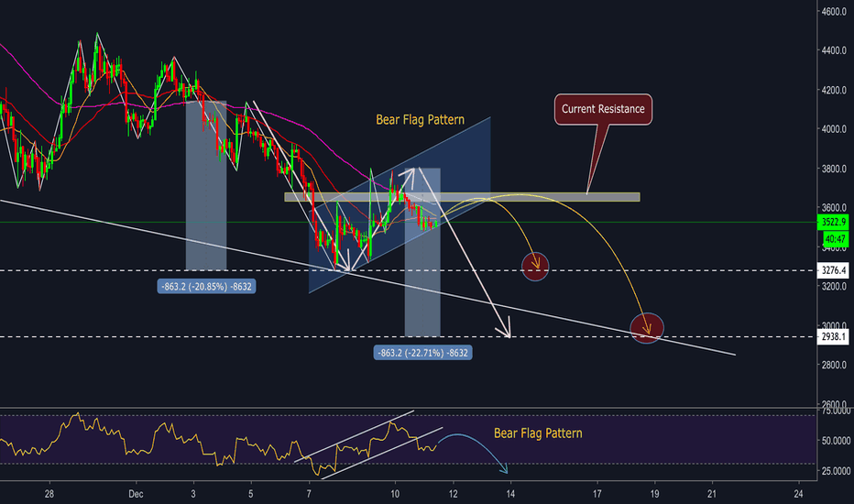Select the yellow resistance zone rectangle
The height and width of the screenshot is (504, 854).
462,197
